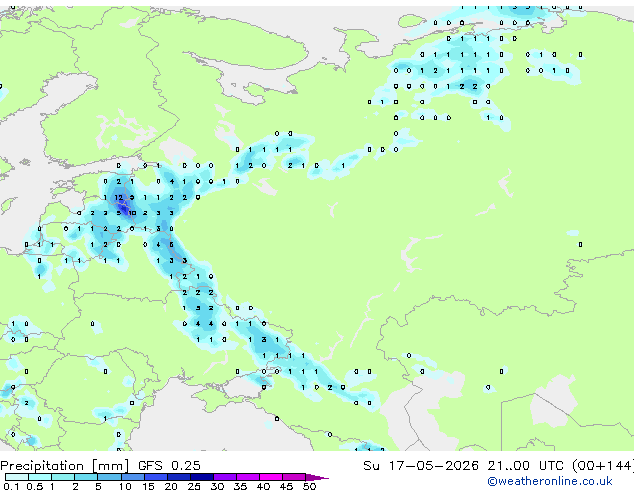
Task: Choose the 20–25 mm dark blue swatch
Action: click(x=178, y=477)
